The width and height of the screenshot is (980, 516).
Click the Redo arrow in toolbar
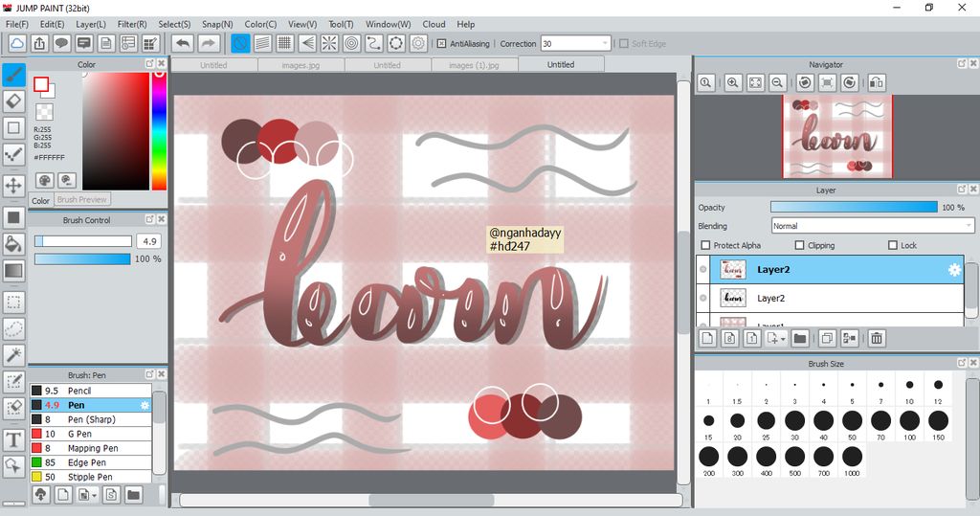point(209,43)
